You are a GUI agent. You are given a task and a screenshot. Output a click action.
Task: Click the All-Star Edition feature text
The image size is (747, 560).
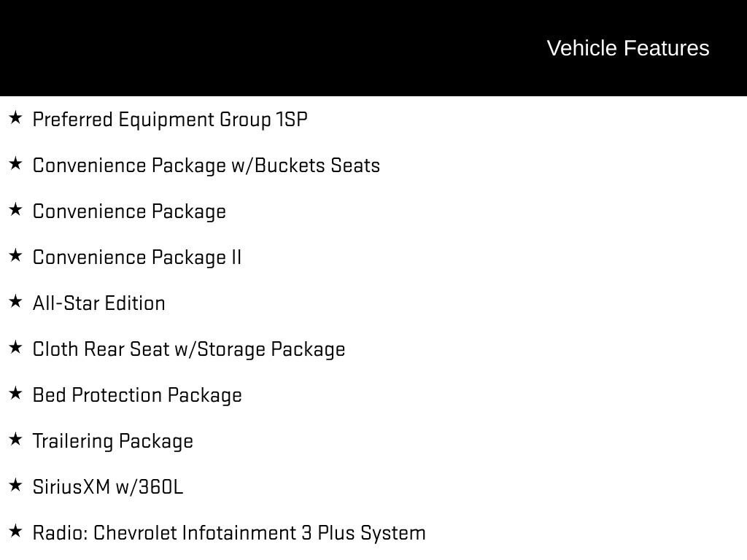click(99, 303)
